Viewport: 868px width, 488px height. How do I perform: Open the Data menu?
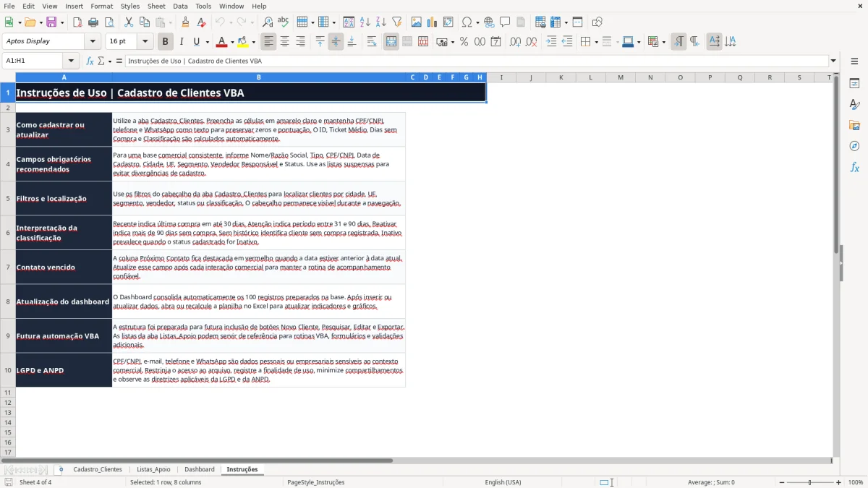(180, 6)
